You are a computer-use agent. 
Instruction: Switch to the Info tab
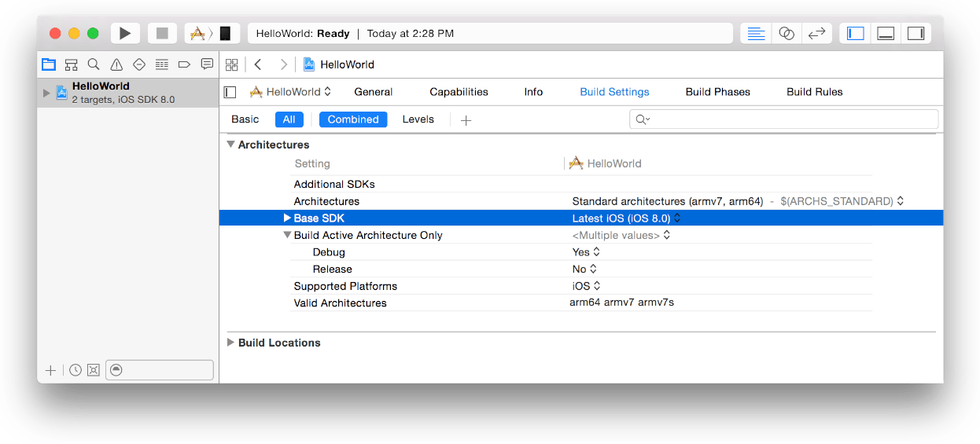point(533,92)
